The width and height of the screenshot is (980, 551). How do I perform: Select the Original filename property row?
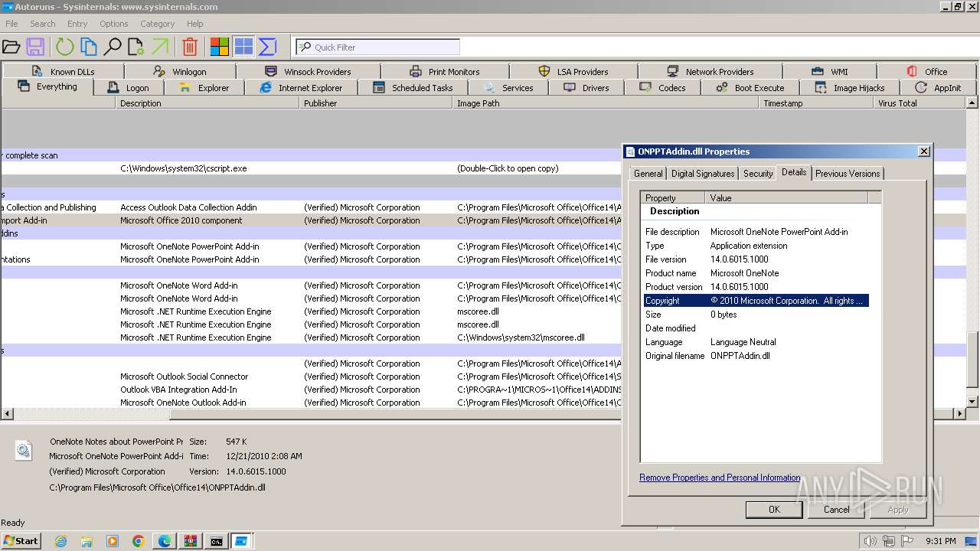coord(756,356)
